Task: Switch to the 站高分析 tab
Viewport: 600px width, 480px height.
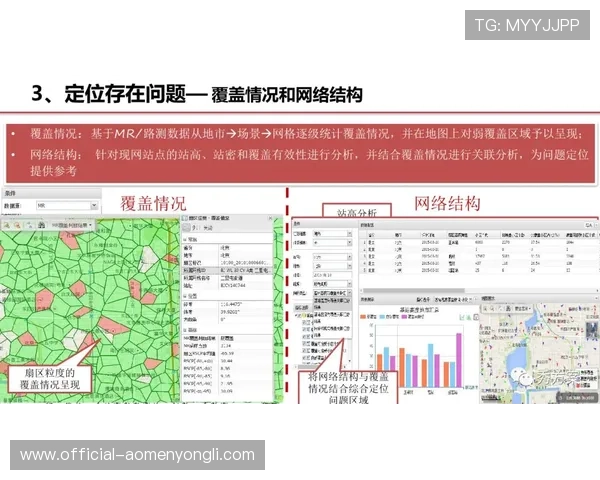Action: 357,211
